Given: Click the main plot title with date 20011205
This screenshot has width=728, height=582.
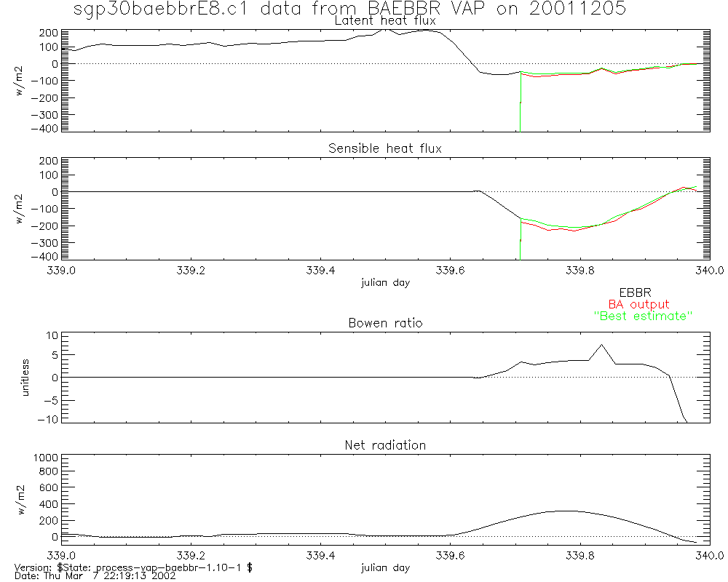Looking at the screenshot, I should coord(350,9).
